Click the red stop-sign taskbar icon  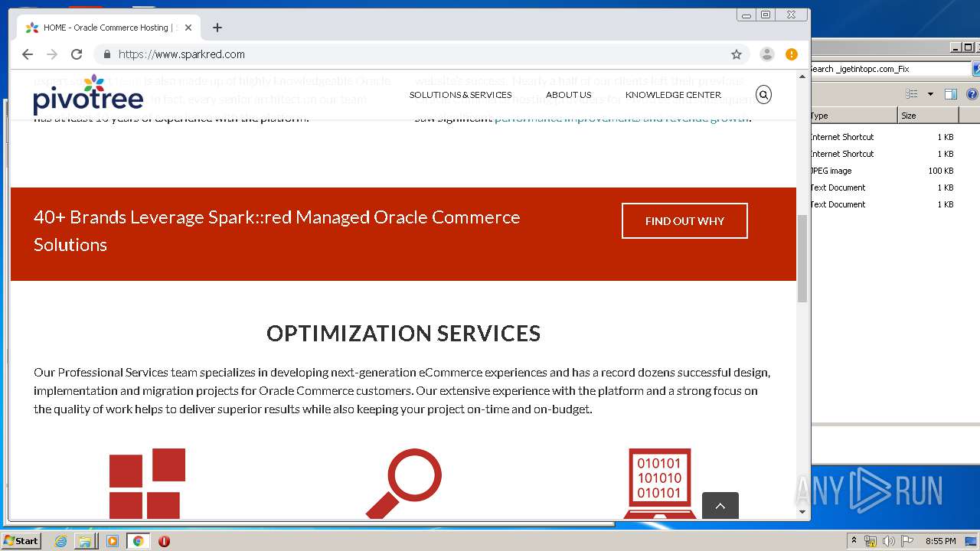[x=164, y=541]
